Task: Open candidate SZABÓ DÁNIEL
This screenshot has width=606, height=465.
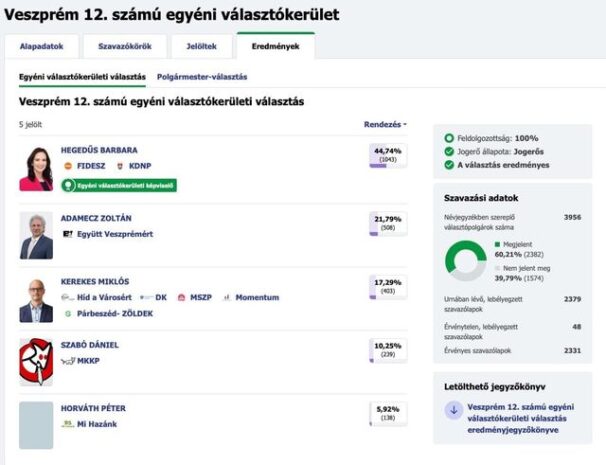Action: tap(90, 345)
